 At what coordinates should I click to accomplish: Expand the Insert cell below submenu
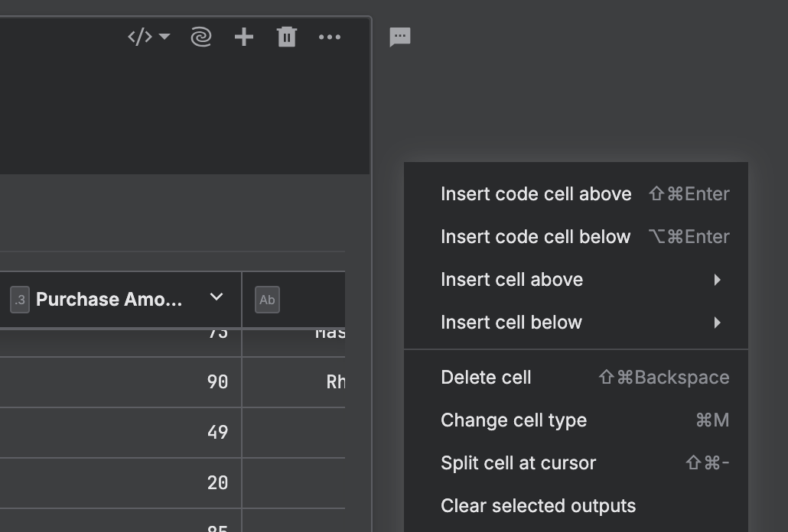click(511, 323)
